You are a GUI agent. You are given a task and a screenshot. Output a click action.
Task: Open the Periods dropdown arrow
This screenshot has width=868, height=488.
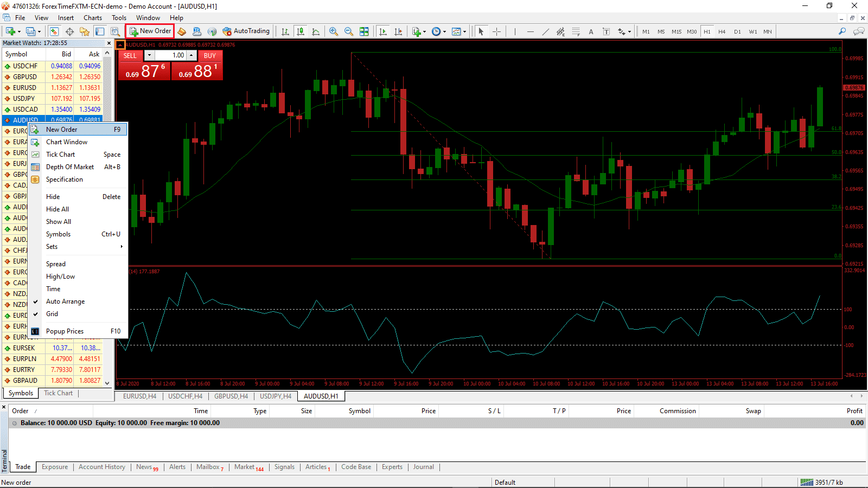444,31
